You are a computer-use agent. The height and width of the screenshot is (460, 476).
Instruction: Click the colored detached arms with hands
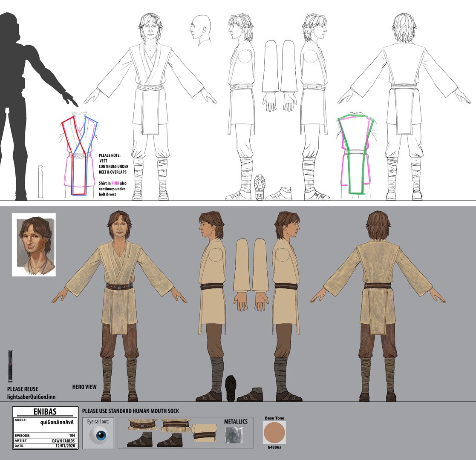(251, 275)
